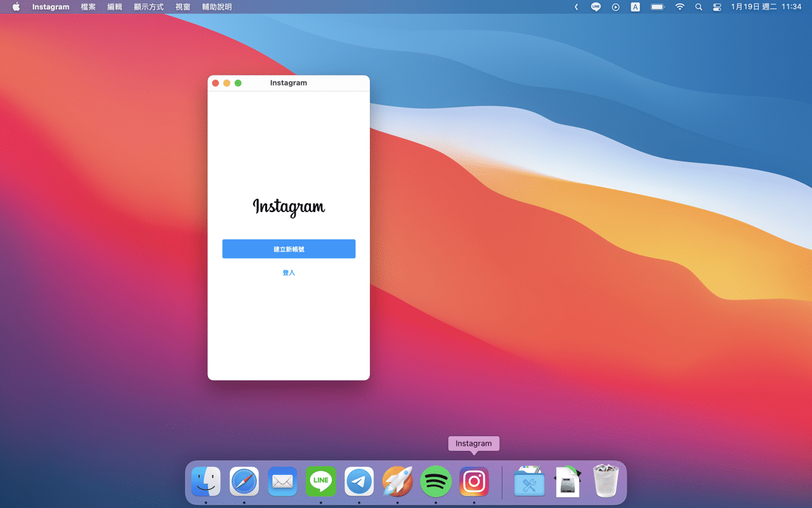Open the Apple menu
Viewport: 812px width, 508px height.
[x=16, y=7]
